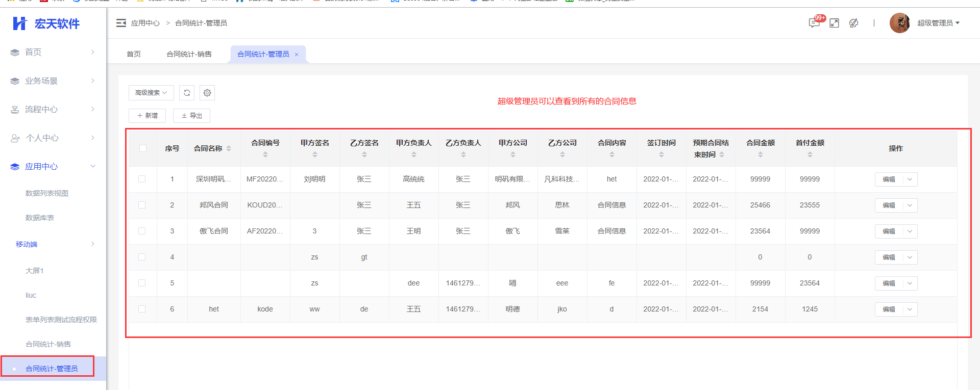Check the select-all checkbox in table header
This screenshot has height=390, width=980.
pyautogui.click(x=142, y=148)
